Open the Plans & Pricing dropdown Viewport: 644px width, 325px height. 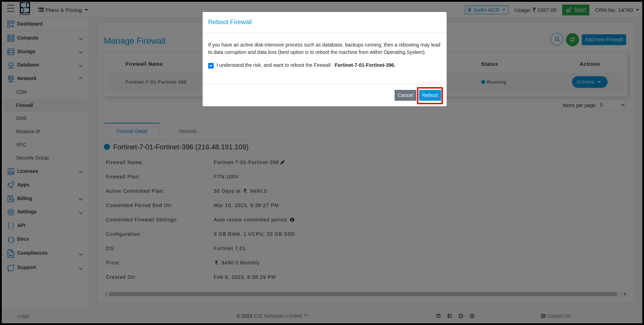point(63,10)
